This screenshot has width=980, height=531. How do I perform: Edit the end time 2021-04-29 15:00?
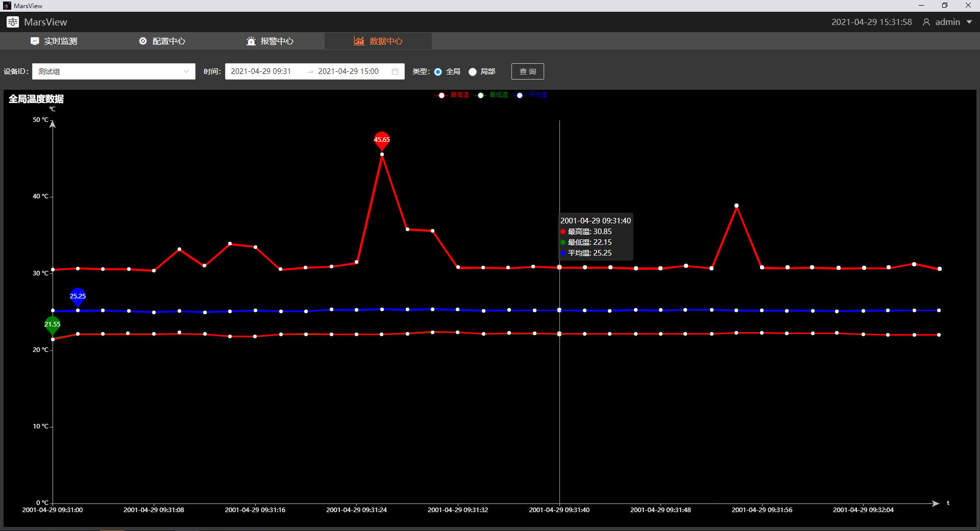coord(349,71)
